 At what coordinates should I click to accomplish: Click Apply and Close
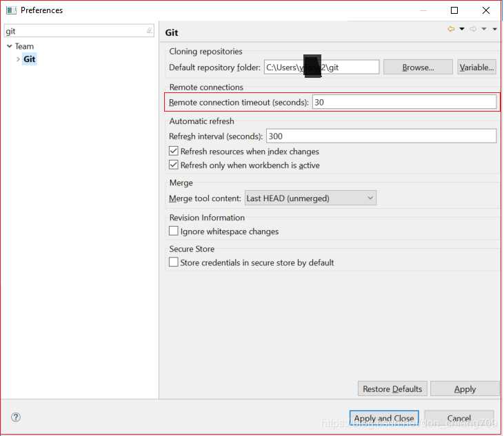384,418
